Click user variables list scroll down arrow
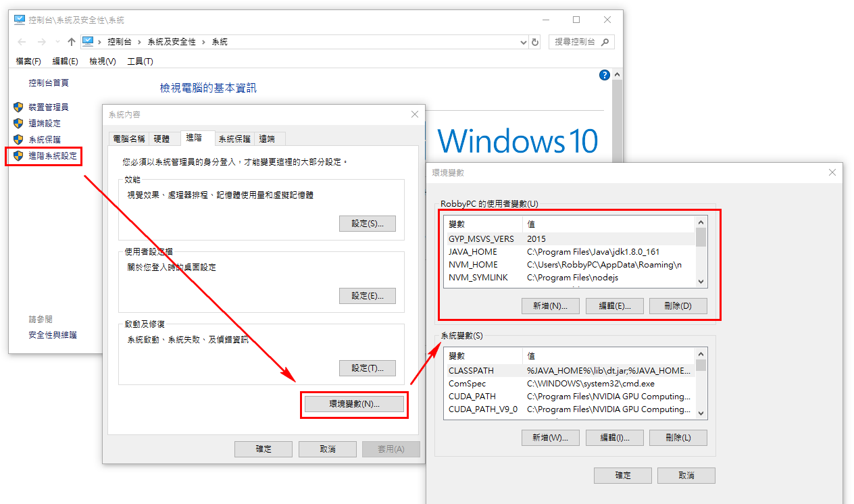The image size is (854, 504). point(701,282)
